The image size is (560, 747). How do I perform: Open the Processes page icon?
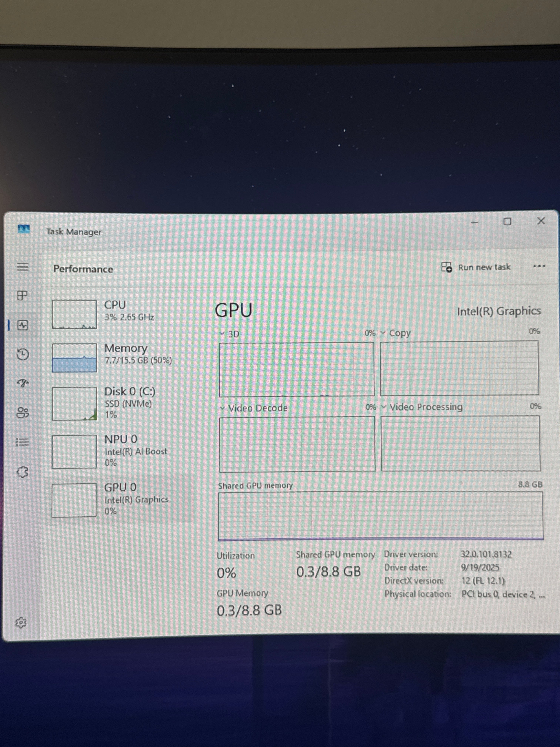pyautogui.click(x=22, y=296)
